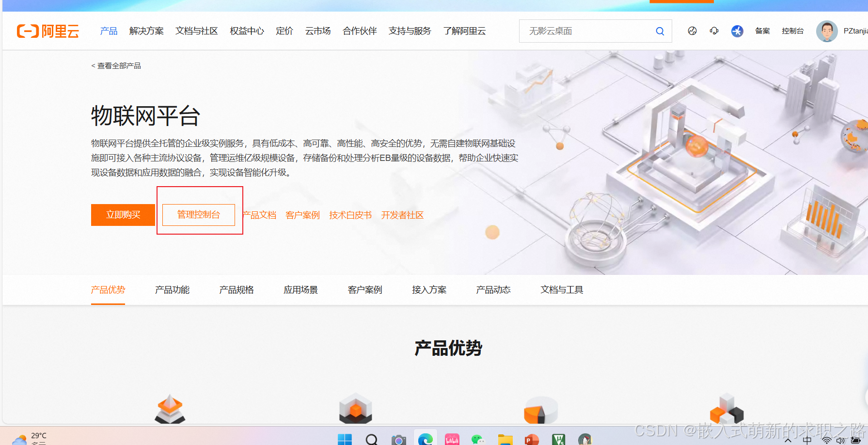Open the 文档与社区 menu
The image size is (868, 445).
click(x=196, y=31)
